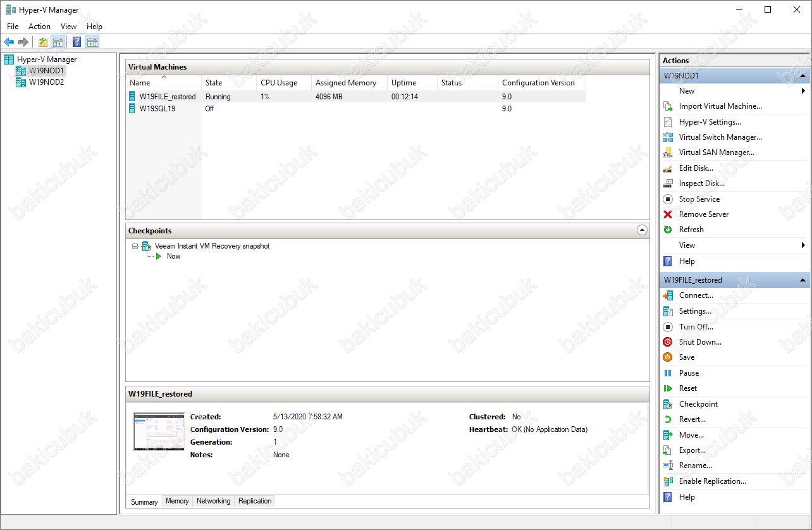Click the State column header

point(228,83)
